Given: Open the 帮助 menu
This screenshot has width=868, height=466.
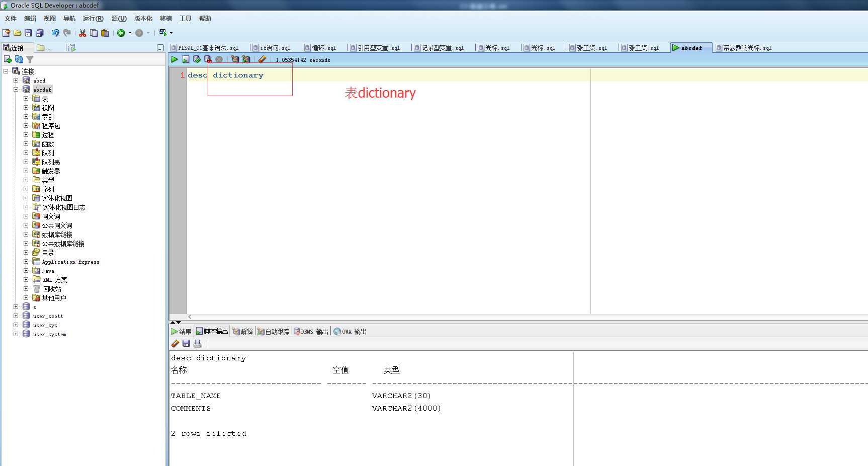Looking at the screenshot, I should [205, 19].
